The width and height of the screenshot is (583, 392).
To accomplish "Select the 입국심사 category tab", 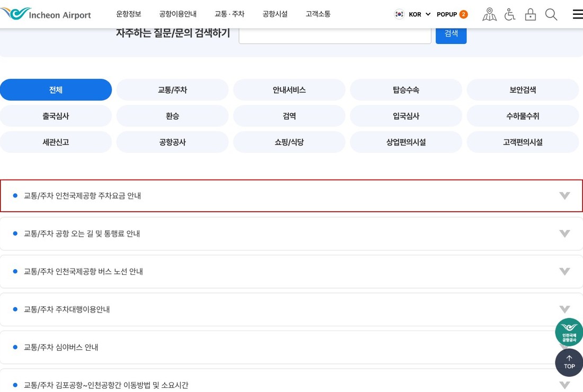I will [x=406, y=116].
